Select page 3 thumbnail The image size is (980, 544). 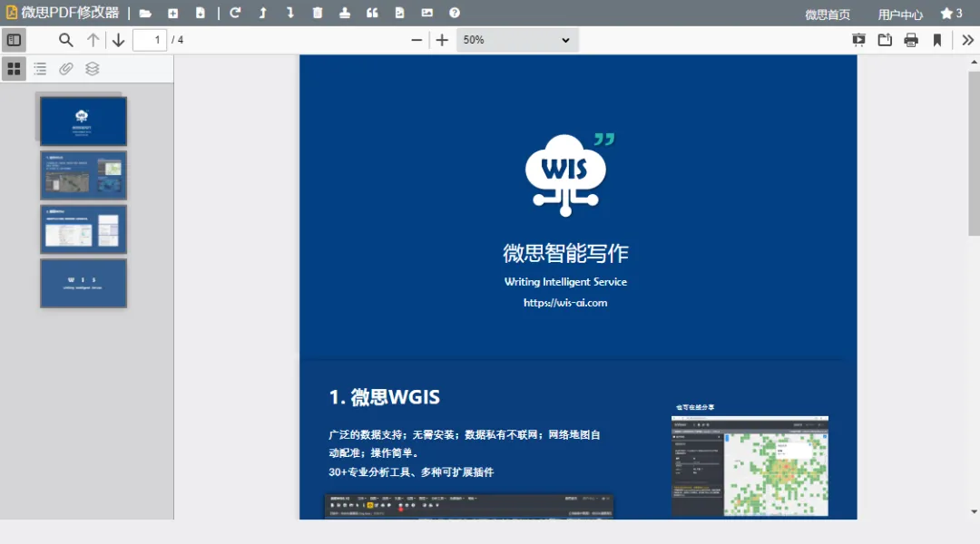click(x=83, y=229)
